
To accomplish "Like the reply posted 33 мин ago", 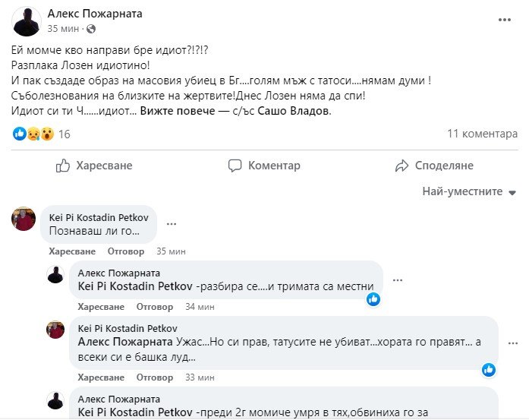I will click(101, 377).
